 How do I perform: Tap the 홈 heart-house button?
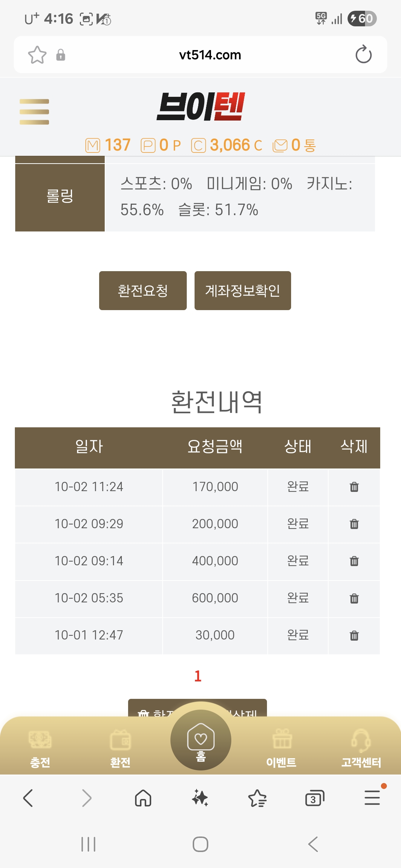pos(200,740)
